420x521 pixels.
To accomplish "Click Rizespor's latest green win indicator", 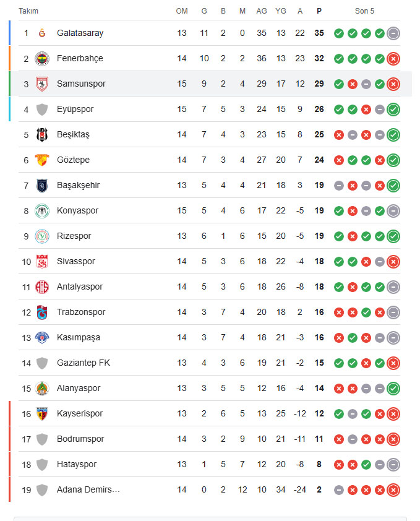I will (393, 236).
